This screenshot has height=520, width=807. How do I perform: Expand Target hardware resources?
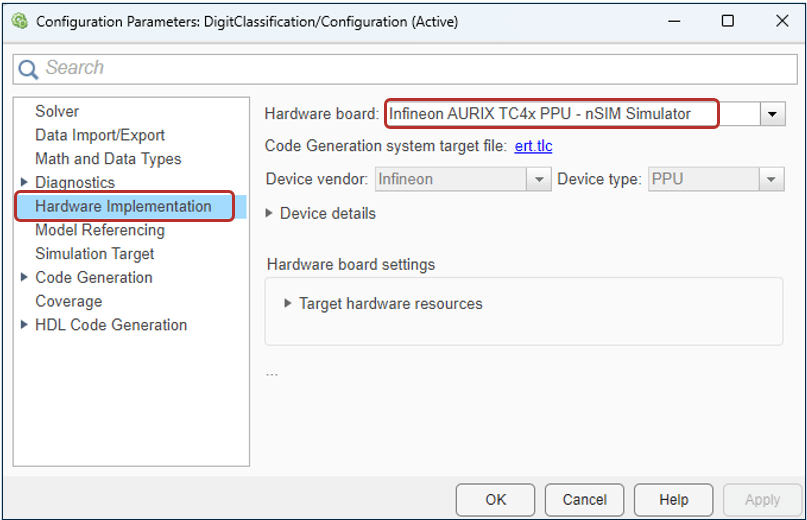[289, 303]
